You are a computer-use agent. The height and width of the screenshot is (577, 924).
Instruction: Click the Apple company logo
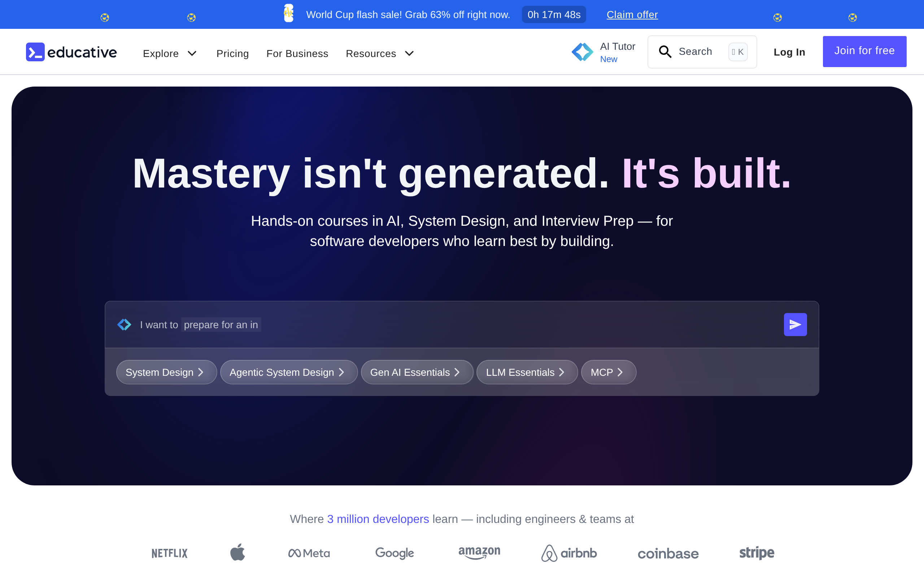[237, 552]
